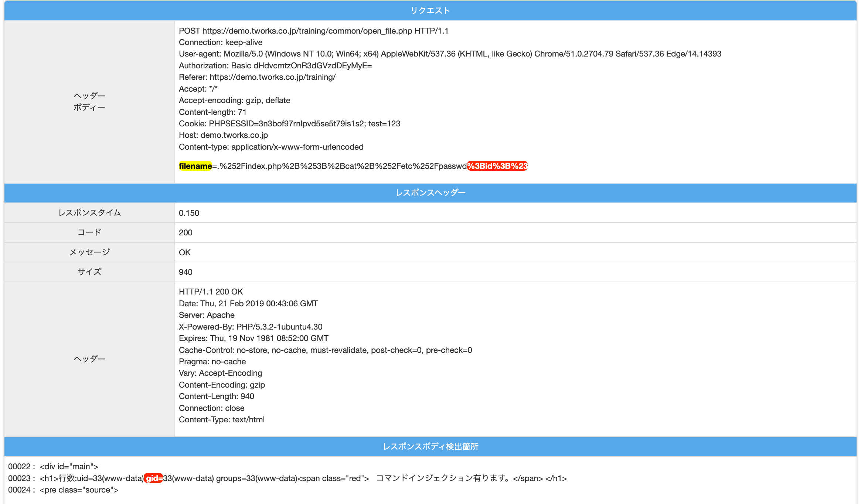Select the POST request line text
The image size is (861, 504).
(x=313, y=31)
